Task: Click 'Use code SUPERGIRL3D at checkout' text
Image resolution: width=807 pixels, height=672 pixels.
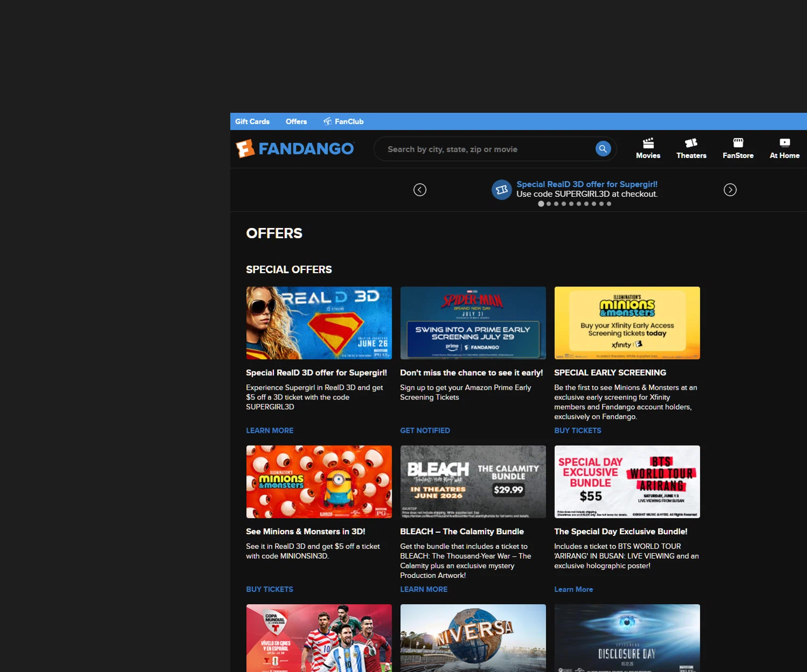Action: [x=587, y=194]
